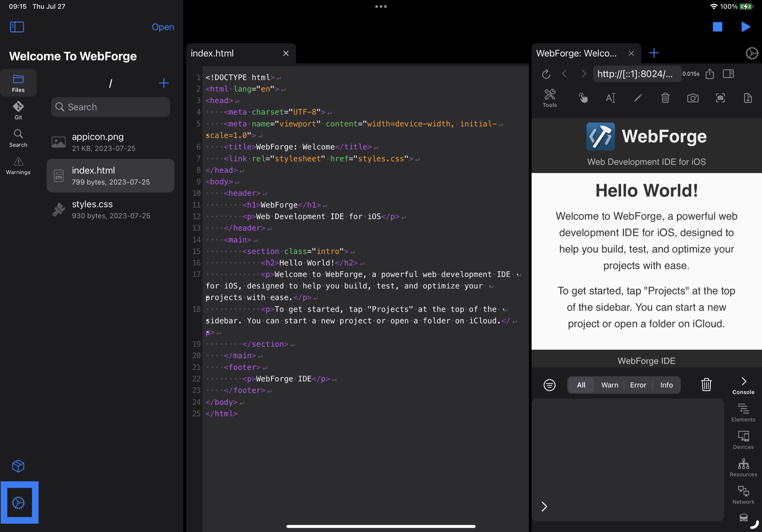Click the root path slash label
This screenshot has height=532, width=762.
pyautogui.click(x=110, y=83)
